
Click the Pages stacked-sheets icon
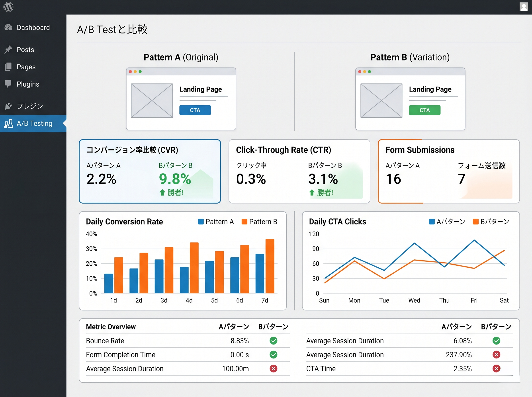click(x=8, y=66)
